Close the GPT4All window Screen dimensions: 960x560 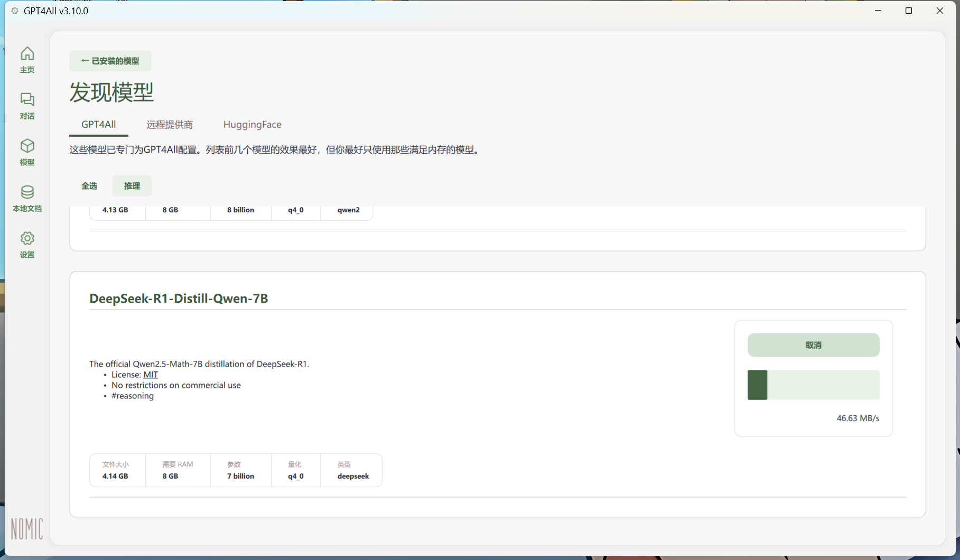tap(939, 11)
